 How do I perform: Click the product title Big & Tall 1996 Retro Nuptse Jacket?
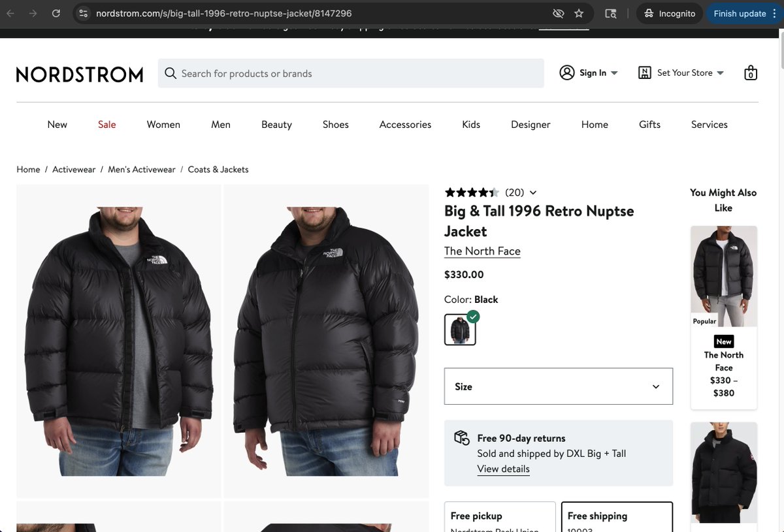pyautogui.click(x=539, y=221)
